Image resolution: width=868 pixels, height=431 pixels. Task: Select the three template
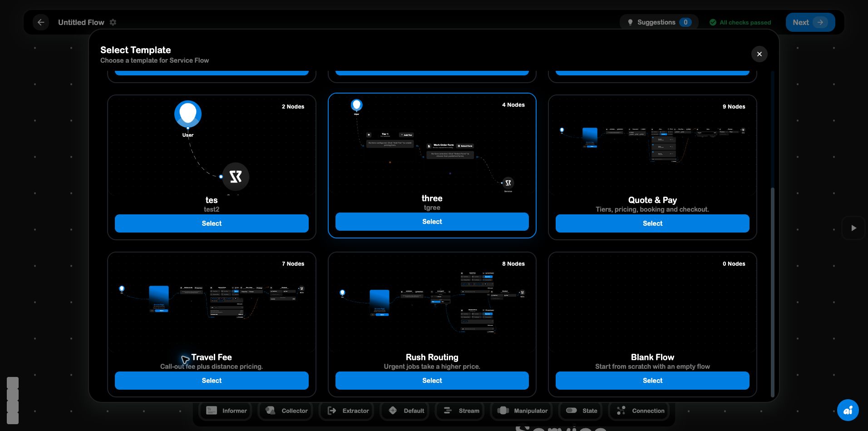point(432,222)
